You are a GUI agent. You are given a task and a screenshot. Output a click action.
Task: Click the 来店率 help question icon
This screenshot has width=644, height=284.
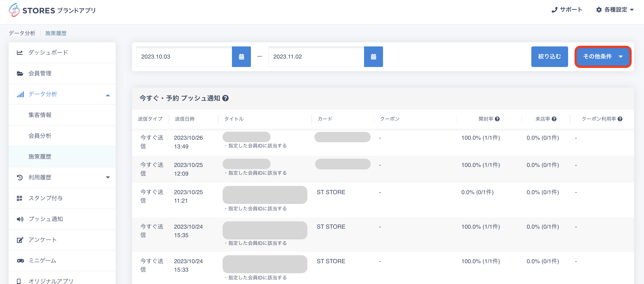tap(554, 119)
